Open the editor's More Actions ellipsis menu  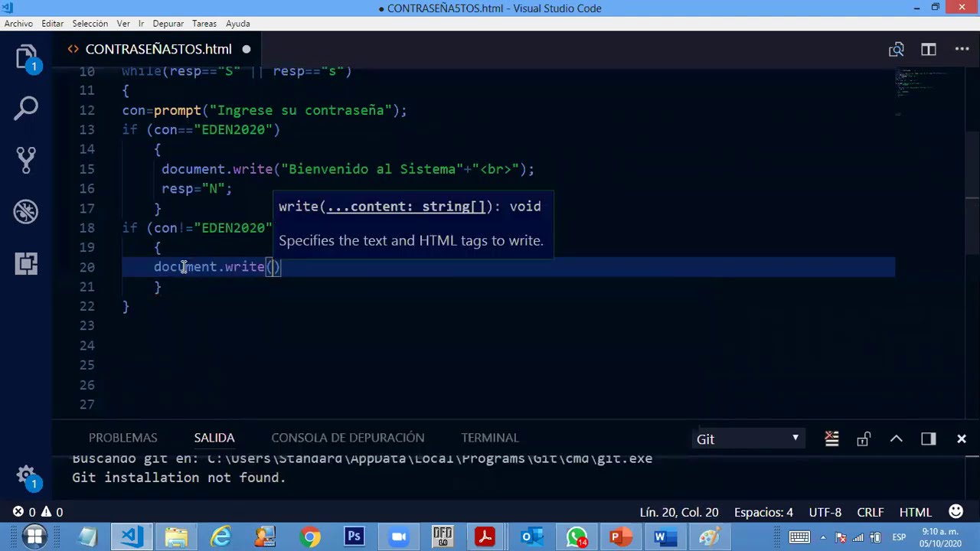click(x=962, y=49)
